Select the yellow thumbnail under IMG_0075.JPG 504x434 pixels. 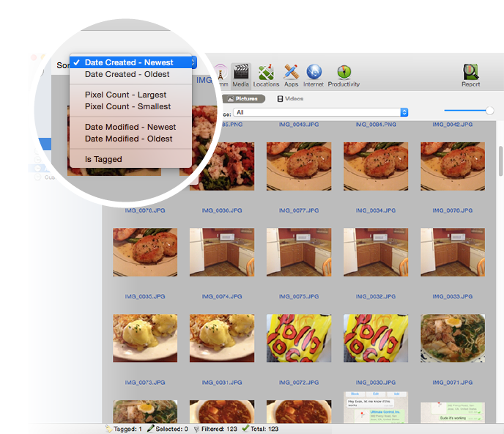299,338
